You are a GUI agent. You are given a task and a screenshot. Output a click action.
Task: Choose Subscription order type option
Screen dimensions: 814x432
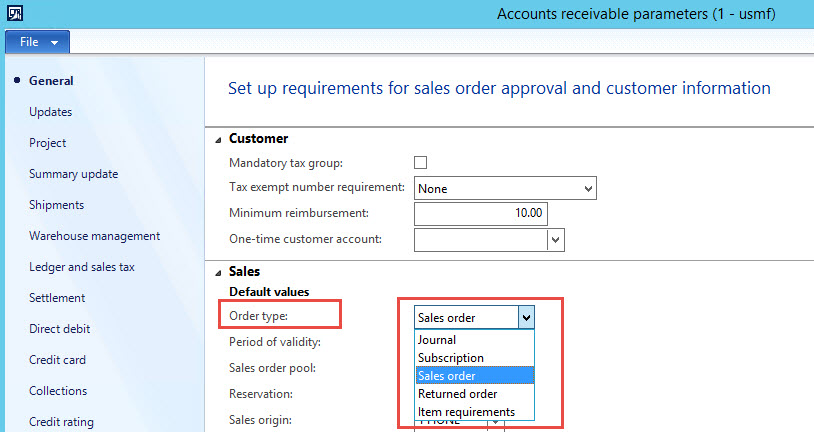click(x=450, y=358)
